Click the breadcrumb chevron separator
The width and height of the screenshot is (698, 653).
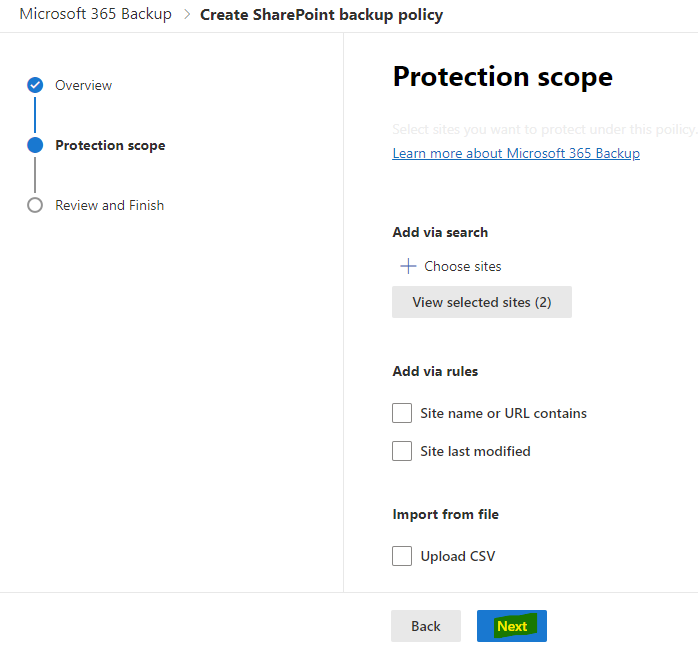(187, 14)
